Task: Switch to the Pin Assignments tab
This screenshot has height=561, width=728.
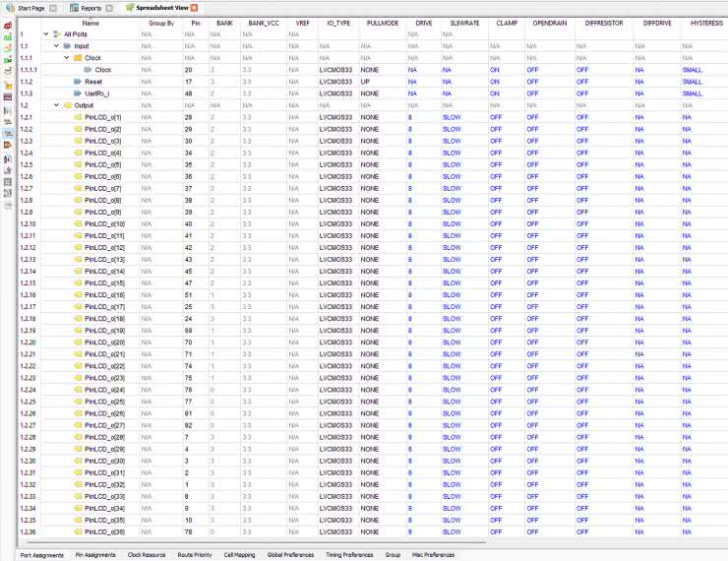Action: [x=94, y=555]
